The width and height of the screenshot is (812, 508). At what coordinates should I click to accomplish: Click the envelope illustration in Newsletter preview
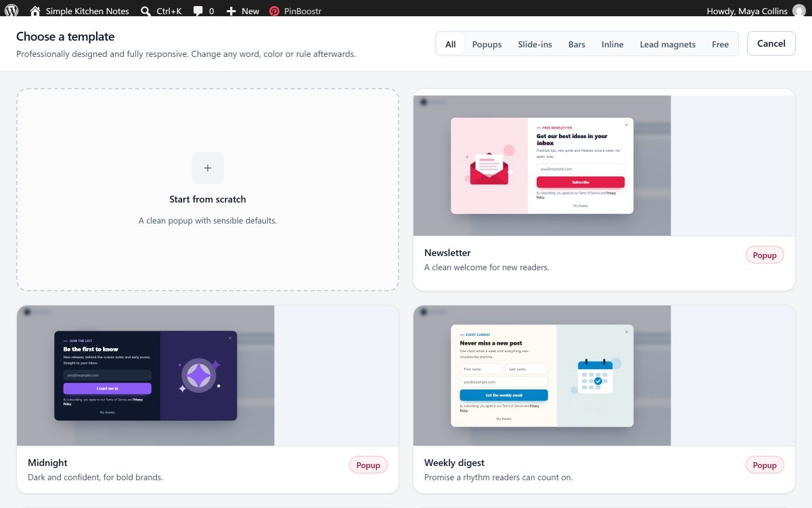[489, 167]
